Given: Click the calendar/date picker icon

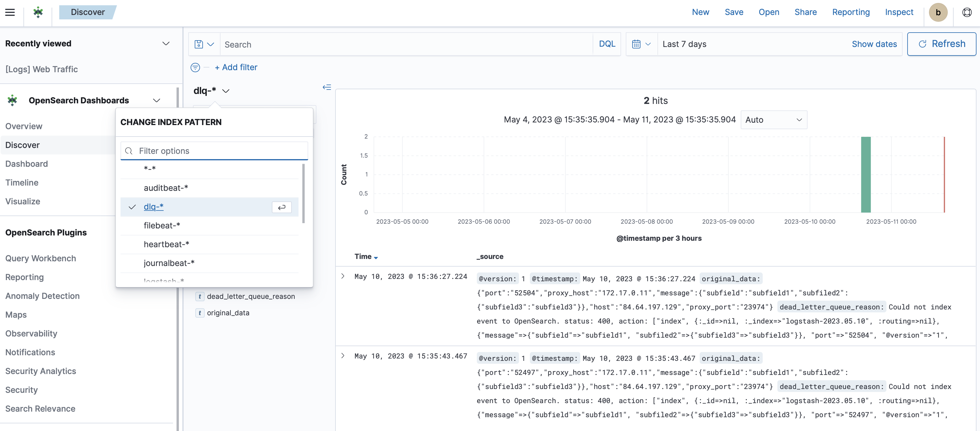Looking at the screenshot, I should tap(638, 44).
